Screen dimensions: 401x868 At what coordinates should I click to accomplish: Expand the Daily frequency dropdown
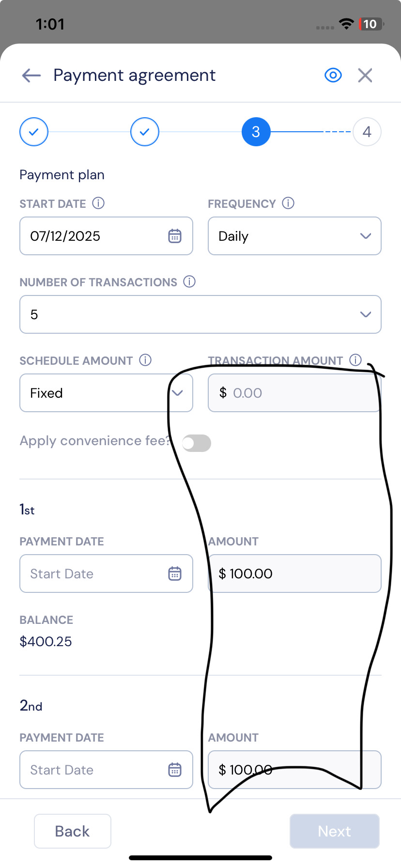(294, 236)
